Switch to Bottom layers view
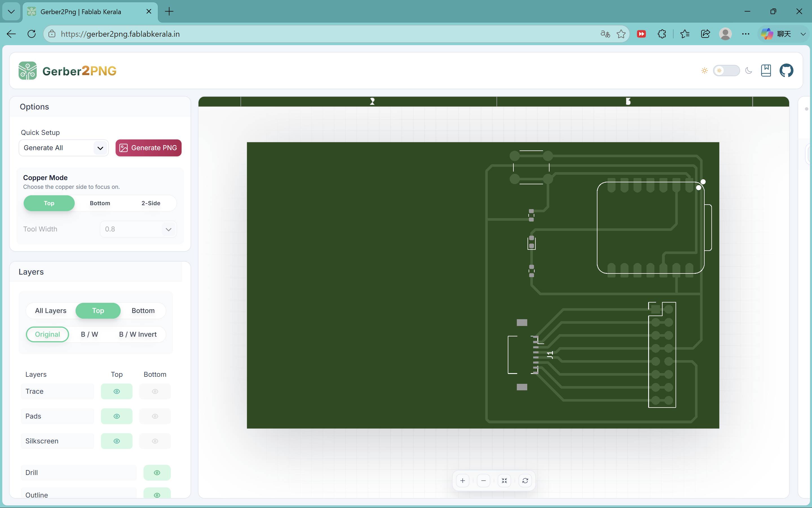Viewport: 812px width, 508px height. pyautogui.click(x=143, y=311)
